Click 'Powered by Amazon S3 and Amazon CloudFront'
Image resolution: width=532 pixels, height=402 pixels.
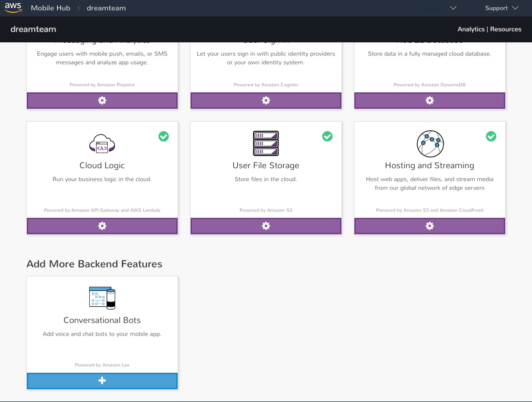430,210
